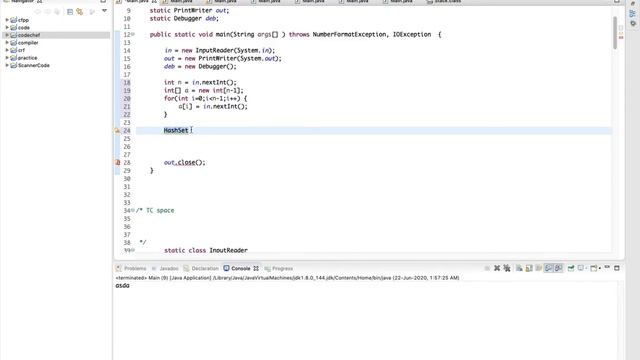Click the Problems tab icon

(x=119, y=268)
